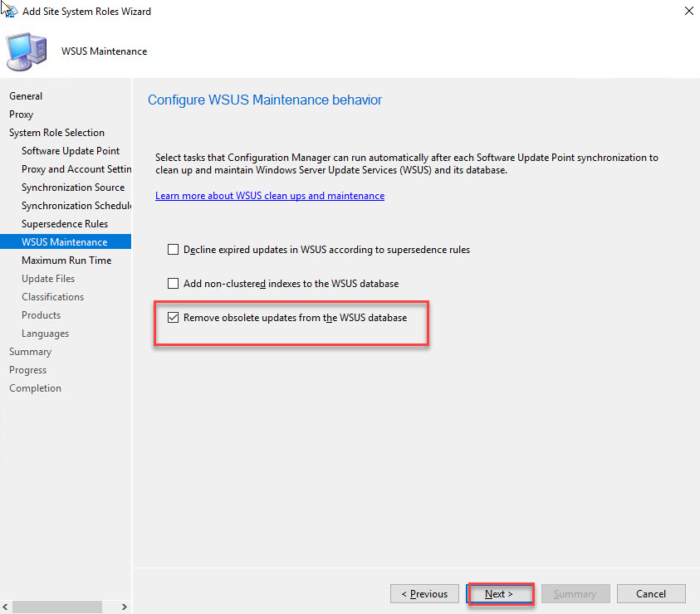700x614 pixels.
Task: Open Learn more about WSUS clean ups link
Action: pos(270,196)
